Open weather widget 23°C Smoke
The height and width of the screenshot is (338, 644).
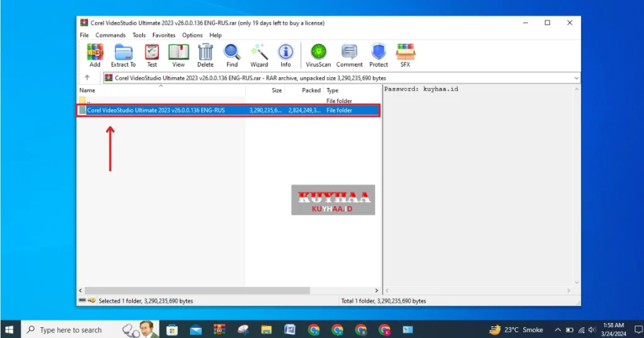[516, 329]
